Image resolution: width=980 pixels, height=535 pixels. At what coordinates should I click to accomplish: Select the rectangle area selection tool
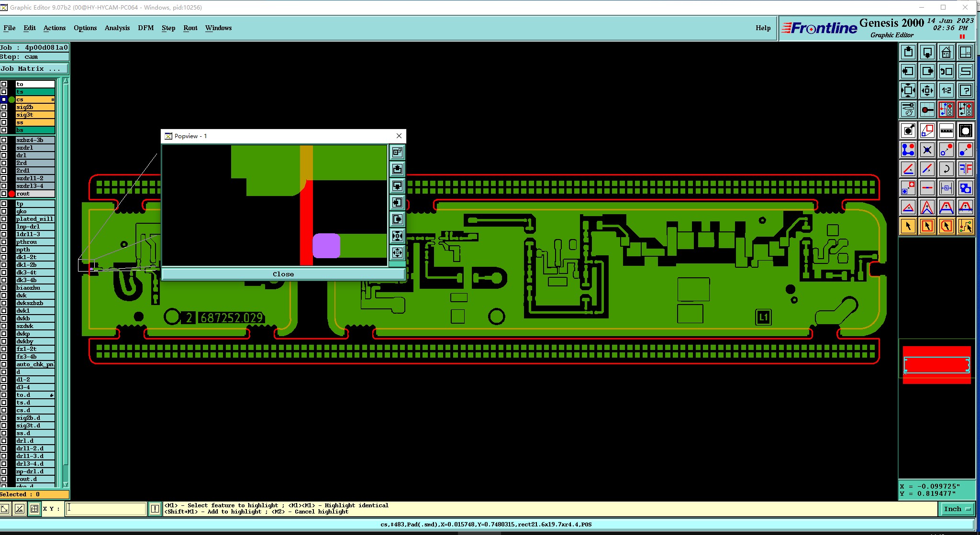[927, 226]
